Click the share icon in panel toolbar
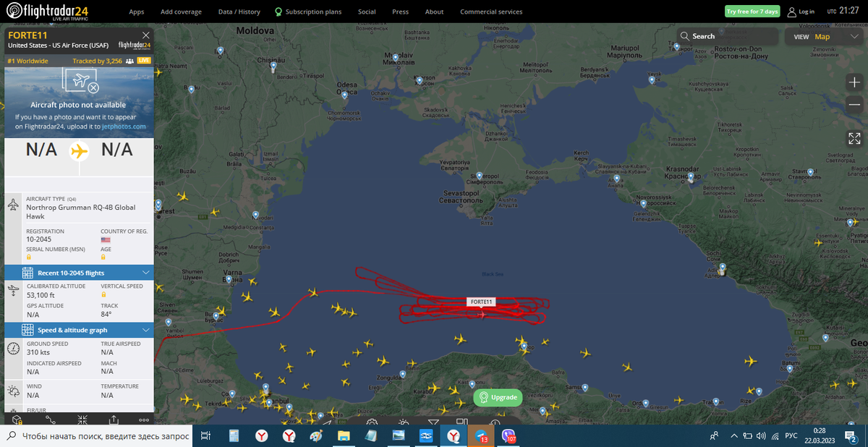868x447 pixels. click(x=114, y=419)
